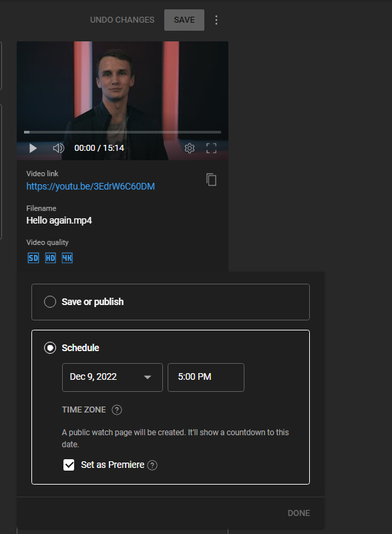
Task: Uncheck the Set as Premiere checkbox
Action: click(69, 465)
